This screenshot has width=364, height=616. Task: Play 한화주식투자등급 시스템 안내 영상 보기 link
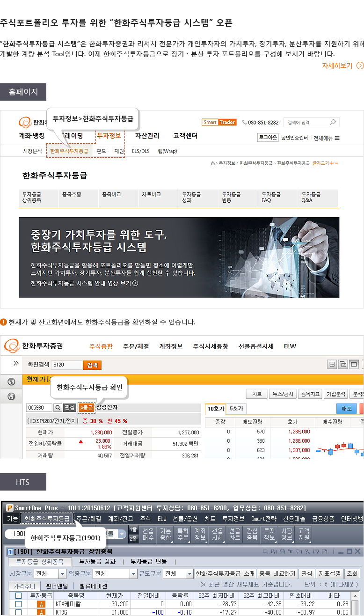[84, 283]
